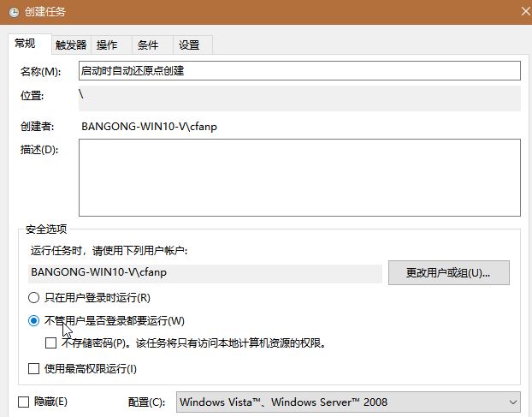Go to the 条件 tab
532x417 pixels.
147,45
